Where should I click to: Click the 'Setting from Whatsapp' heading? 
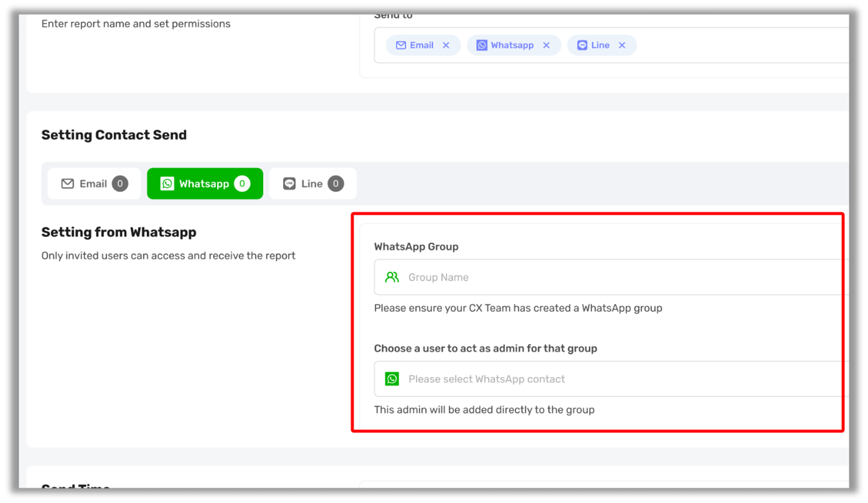119,232
